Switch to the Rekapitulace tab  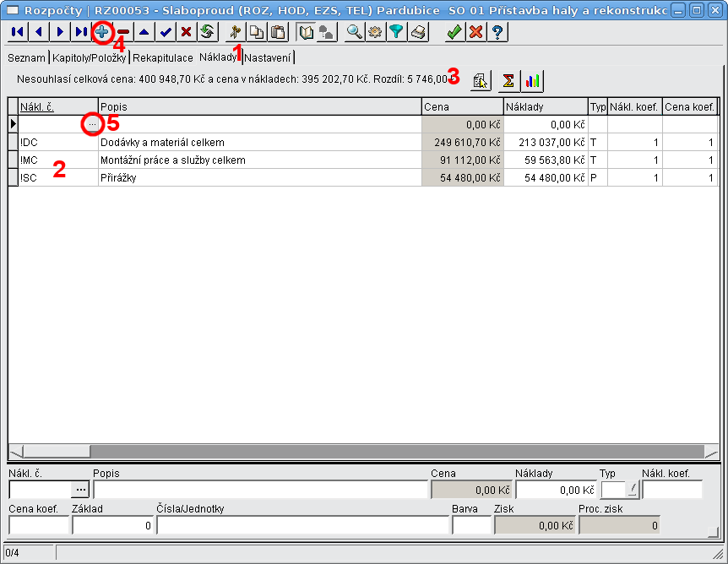[162, 57]
